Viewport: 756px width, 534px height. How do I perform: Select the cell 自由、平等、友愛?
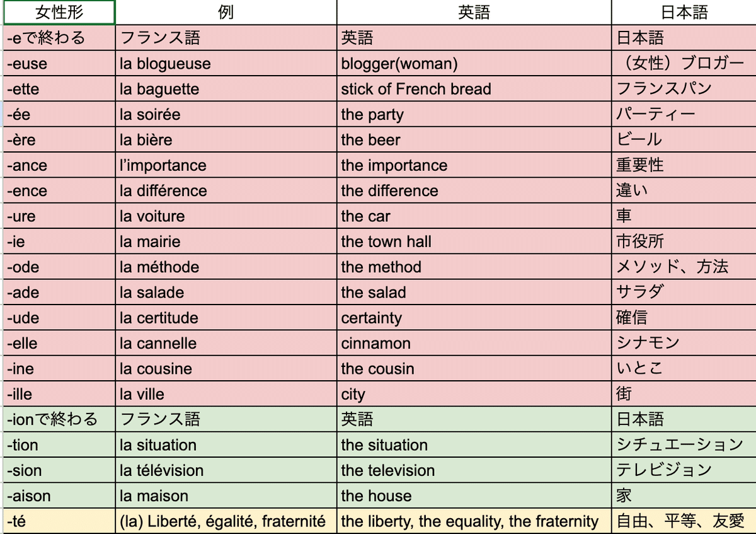[684, 521]
